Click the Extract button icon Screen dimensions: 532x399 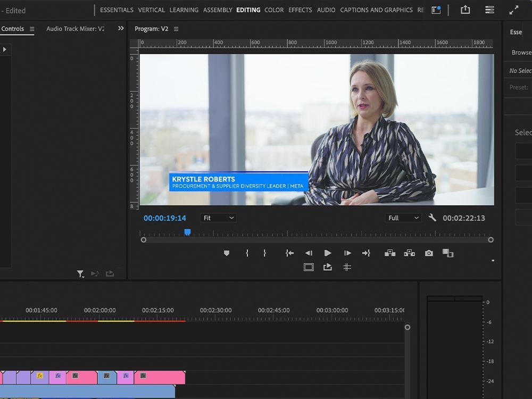tap(410, 253)
